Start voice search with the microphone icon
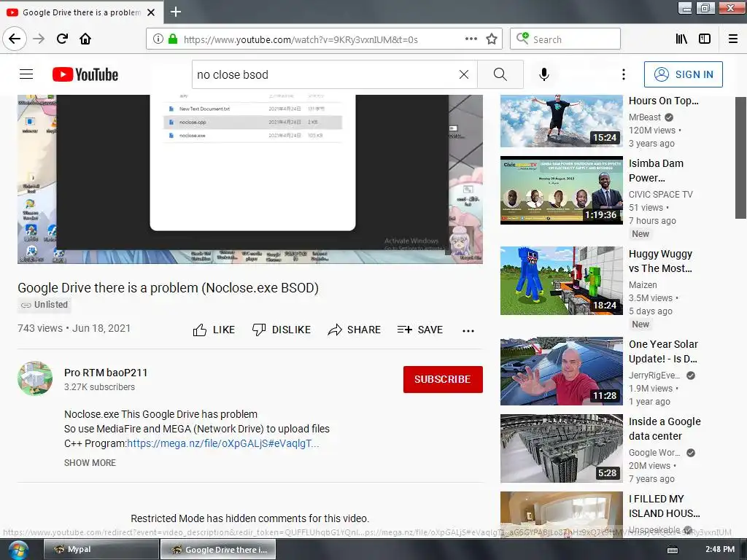The height and width of the screenshot is (560, 747). pos(544,74)
